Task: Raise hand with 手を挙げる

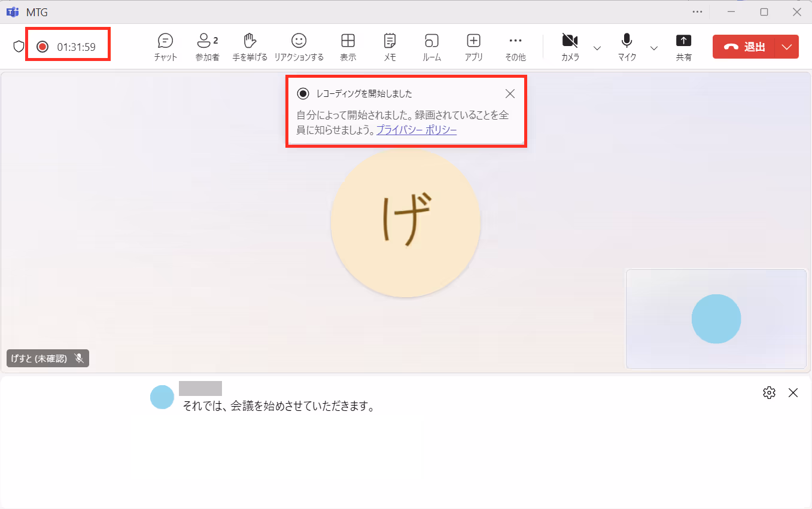Action: click(x=250, y=47)
